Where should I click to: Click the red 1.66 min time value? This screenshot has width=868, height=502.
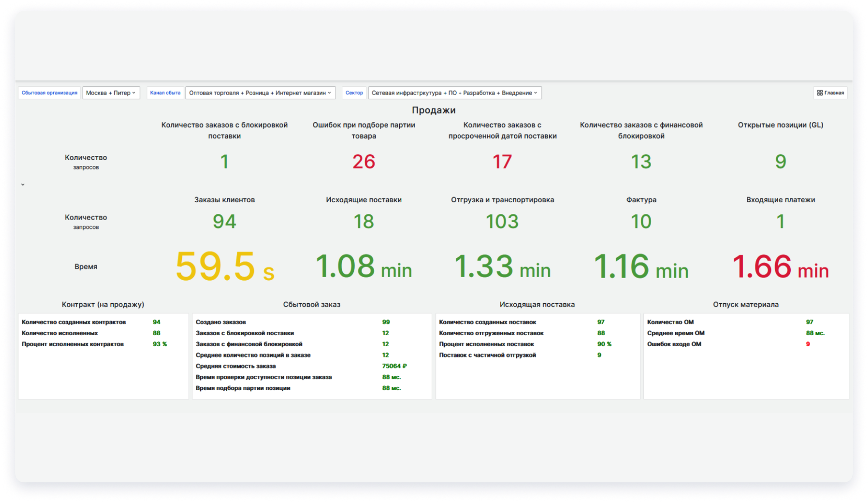click(x=781, y=266)
